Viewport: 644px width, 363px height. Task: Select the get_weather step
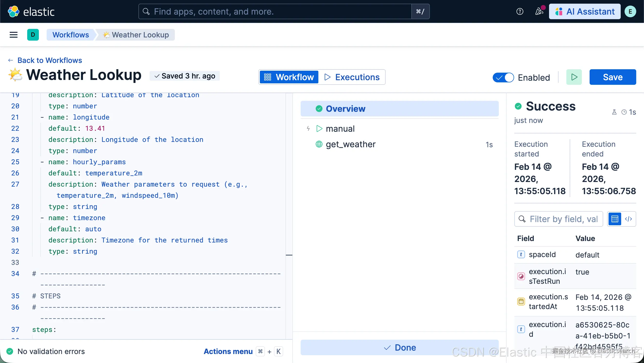tap(350, 144)
